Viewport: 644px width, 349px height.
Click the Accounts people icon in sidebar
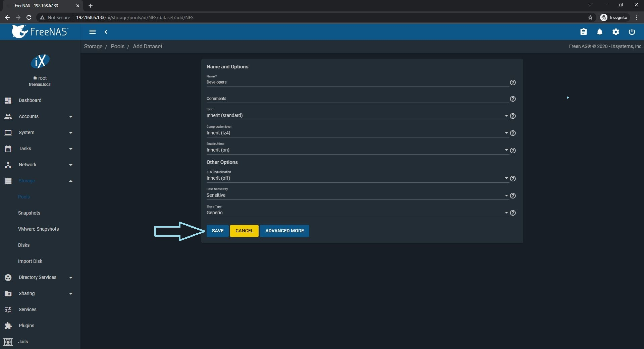(8, 116)
